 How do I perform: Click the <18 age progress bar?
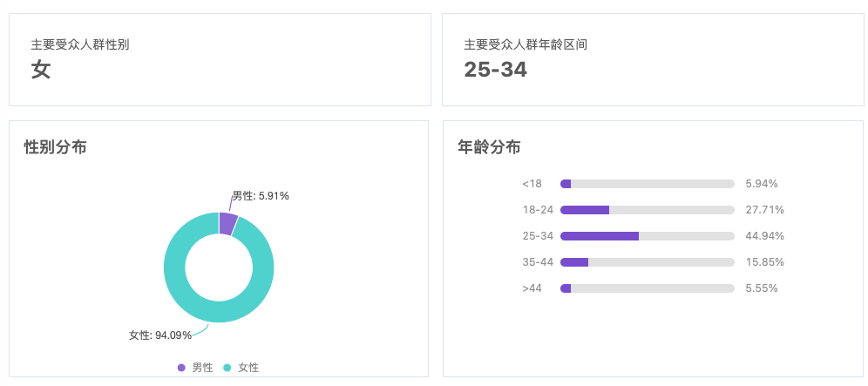pos(648,184)
